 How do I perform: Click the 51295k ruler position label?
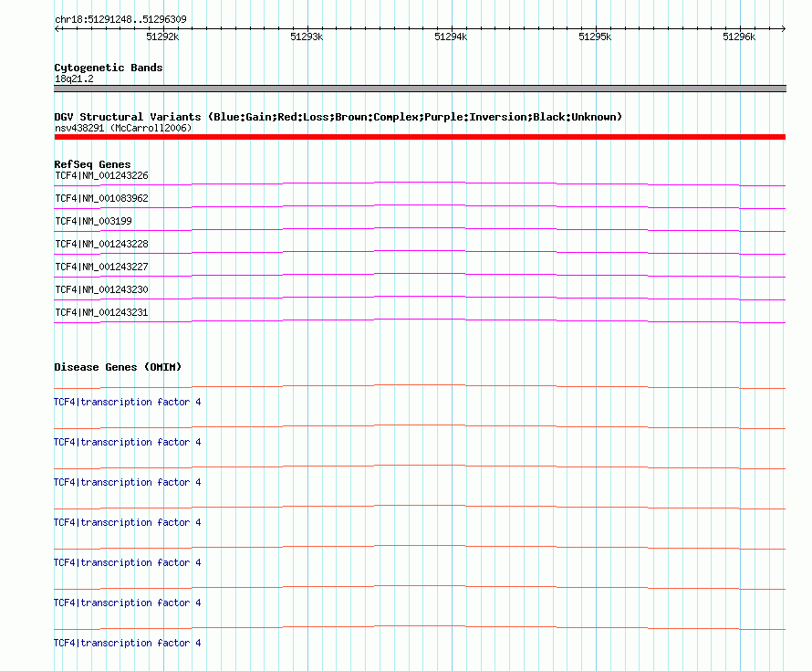(x=595, y=37)
